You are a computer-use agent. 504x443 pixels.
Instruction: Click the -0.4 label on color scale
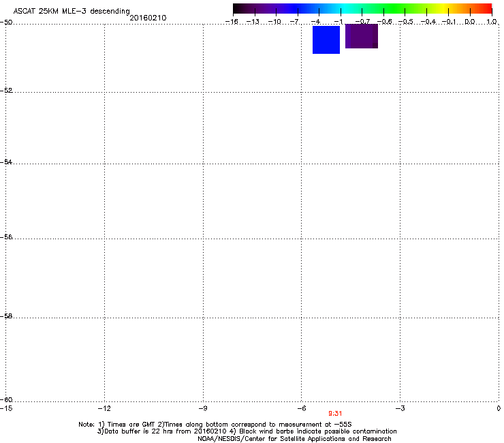tap(428, 22)
